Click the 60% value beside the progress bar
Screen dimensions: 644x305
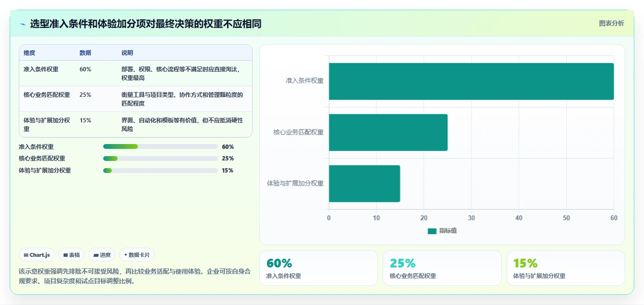coord(228,146)
